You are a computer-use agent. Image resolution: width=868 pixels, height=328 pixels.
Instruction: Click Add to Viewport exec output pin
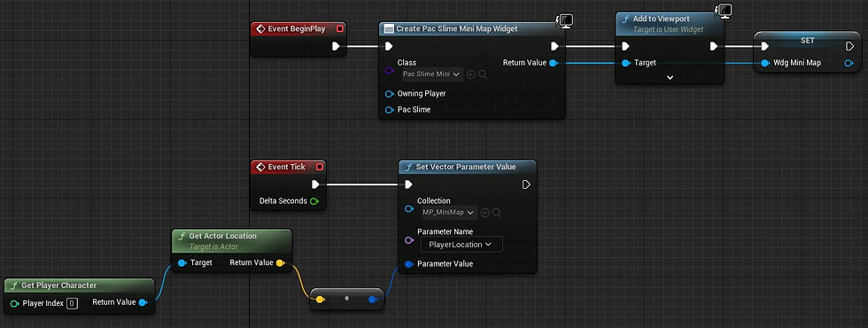(x=714, y=46)
